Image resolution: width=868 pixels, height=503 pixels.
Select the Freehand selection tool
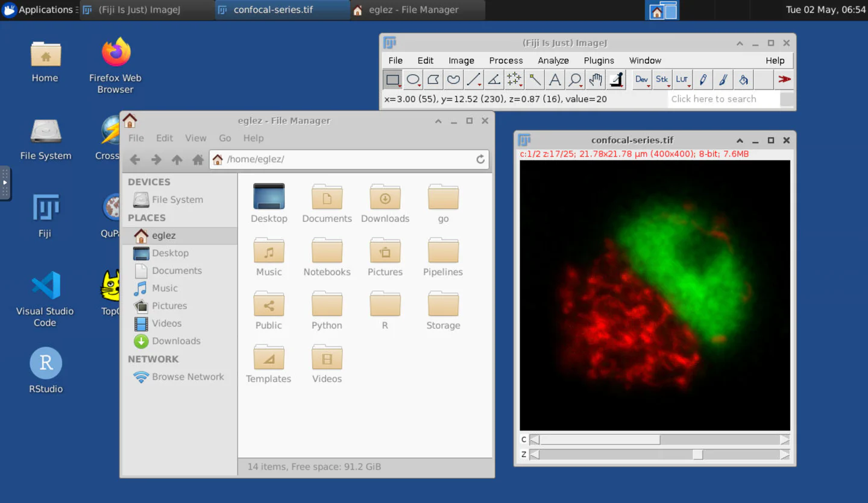[454, 80]
